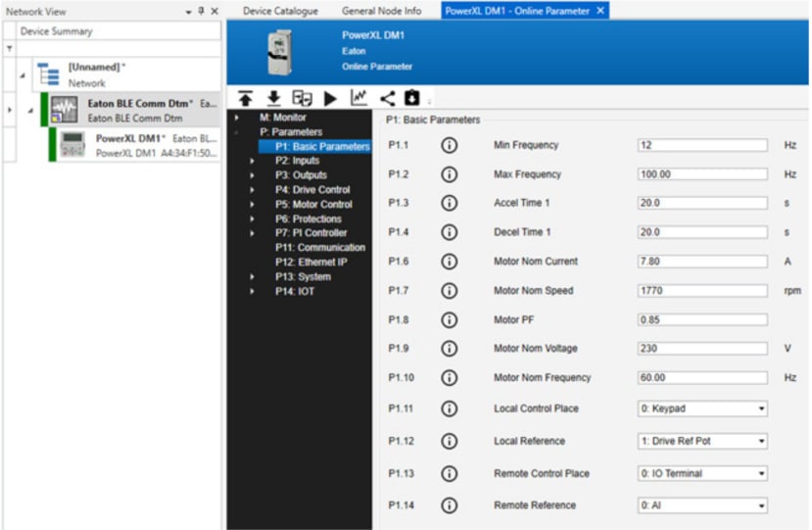The height and width of the screenshot is (530, 812).
Task: Expand the P3: Outputs node
Action: coord(252,175)
